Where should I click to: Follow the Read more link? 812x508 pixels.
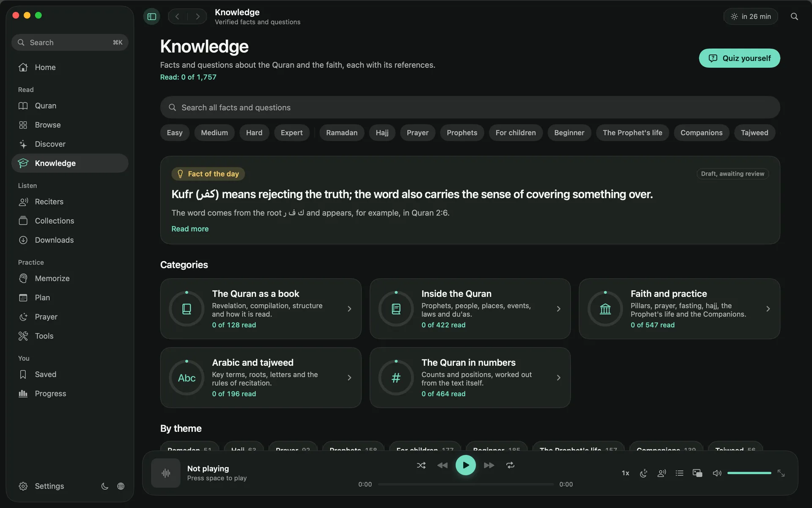click(190, 229)
